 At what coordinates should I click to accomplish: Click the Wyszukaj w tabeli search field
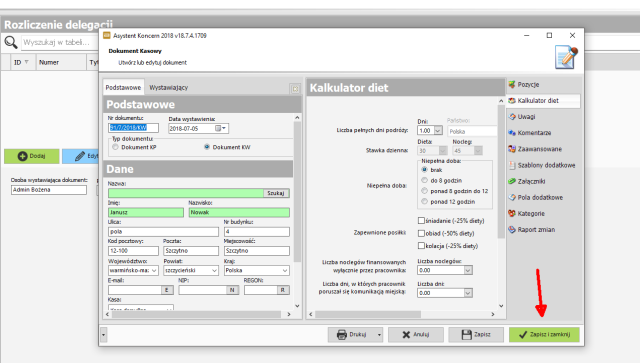pyautogui.click(x=60, y=42)
